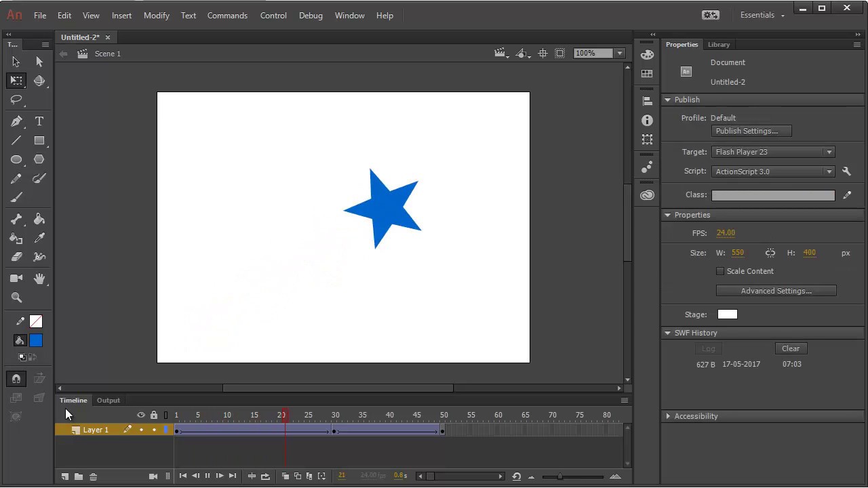Image resolution: width=868 pixels, height=488 pixels.
Task: Collapse the Properties section triangle
Action: (x=668, y=215)
